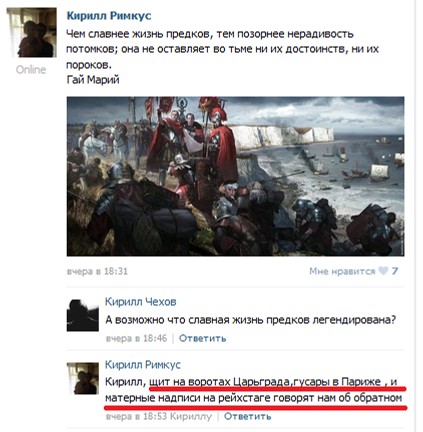
Task: Click the Кириллу reply-to link
Action: [191, 416]
